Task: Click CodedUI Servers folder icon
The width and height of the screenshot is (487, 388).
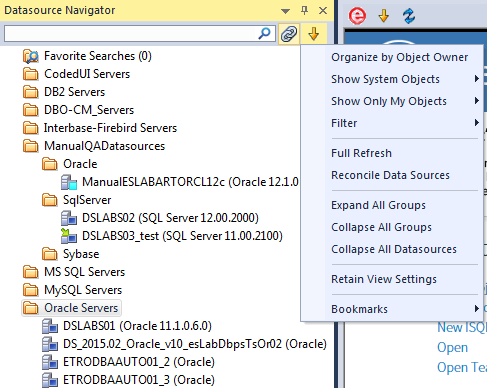Action: (31, 74)
